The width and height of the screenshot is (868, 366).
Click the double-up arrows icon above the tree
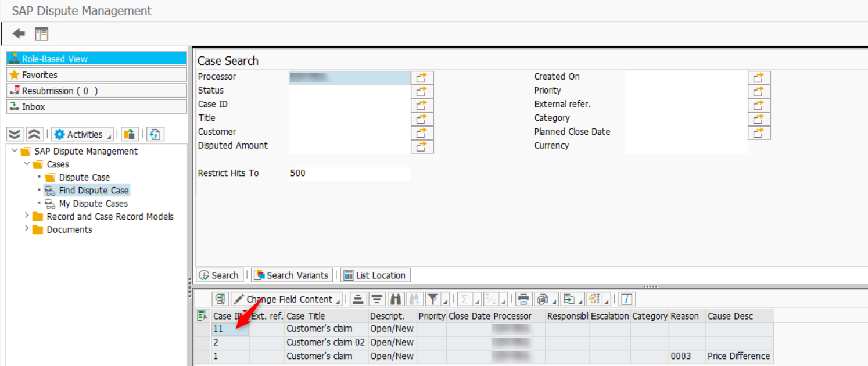34,134
